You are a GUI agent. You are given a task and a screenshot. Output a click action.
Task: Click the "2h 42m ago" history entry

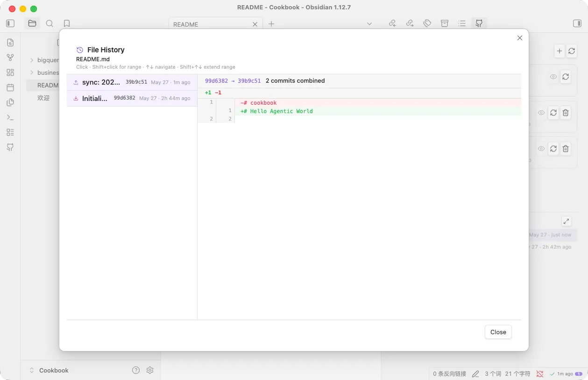551,247
